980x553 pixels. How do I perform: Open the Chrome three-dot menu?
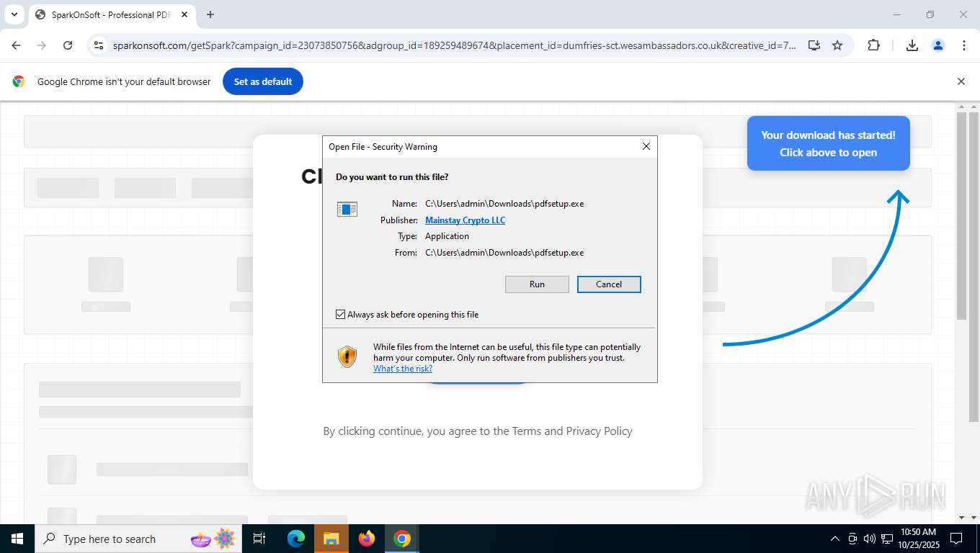tap(964, 45)
